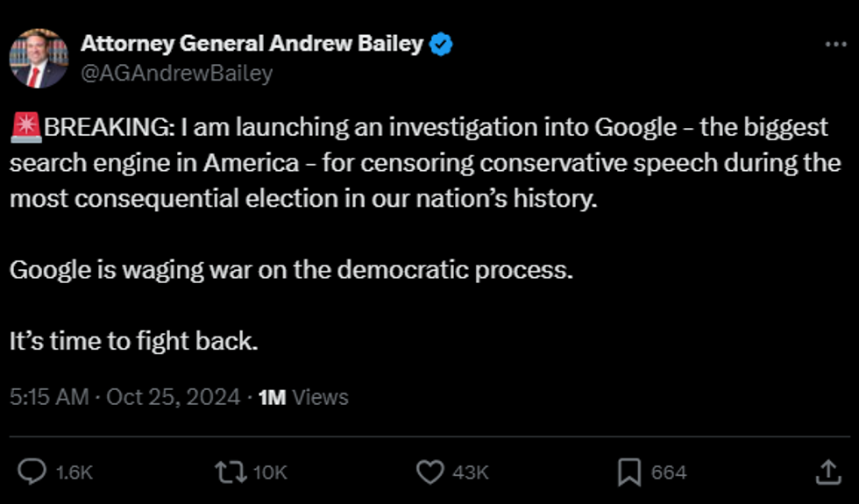View the 1M Views analytics
Image resolution: width=859 pixels, height=504 pixels.
pyautogui.click(x=304, y=397)
